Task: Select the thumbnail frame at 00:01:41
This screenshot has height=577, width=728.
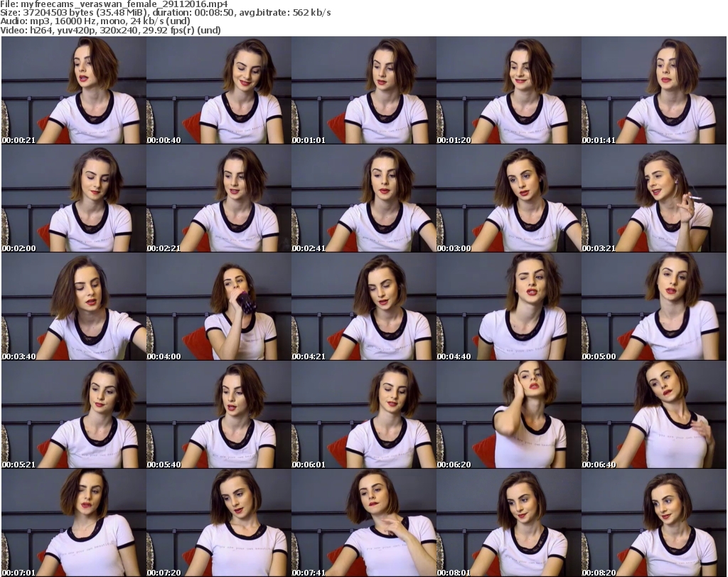Action: click(654, 90)
